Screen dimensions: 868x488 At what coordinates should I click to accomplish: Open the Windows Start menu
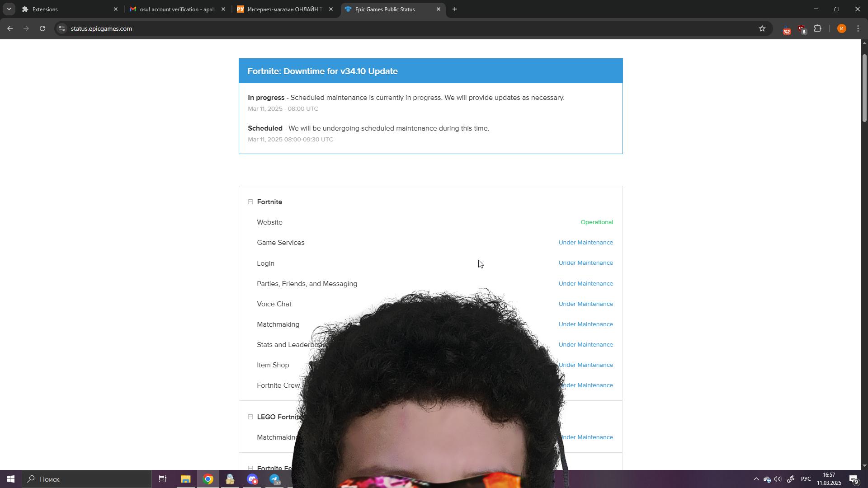(x=11, y=479)
